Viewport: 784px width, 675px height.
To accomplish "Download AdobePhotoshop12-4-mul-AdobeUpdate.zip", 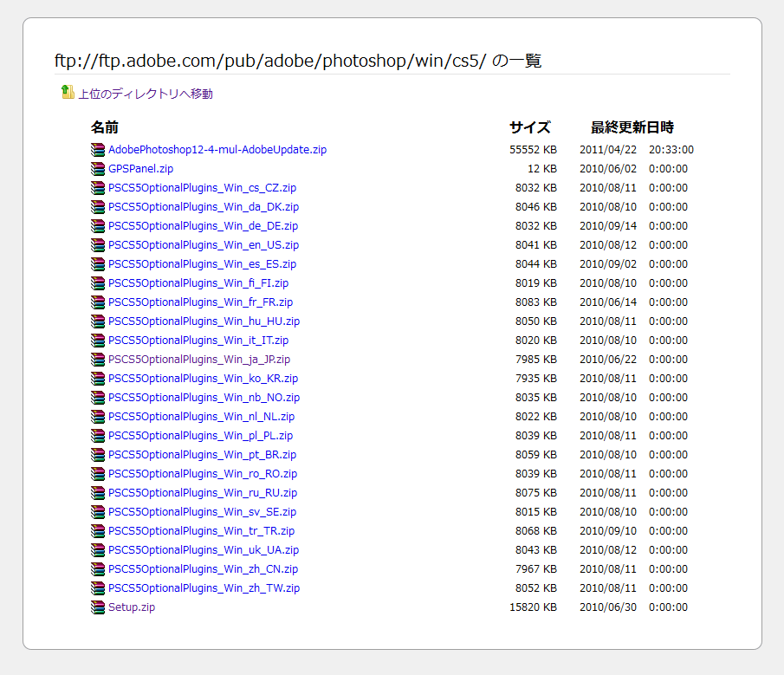I will 217,150.
